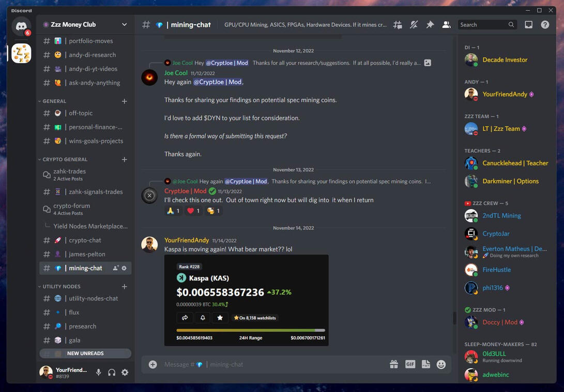564x392 pixels.
Task: Click the plus attach-file button
Action: (153, 364)
